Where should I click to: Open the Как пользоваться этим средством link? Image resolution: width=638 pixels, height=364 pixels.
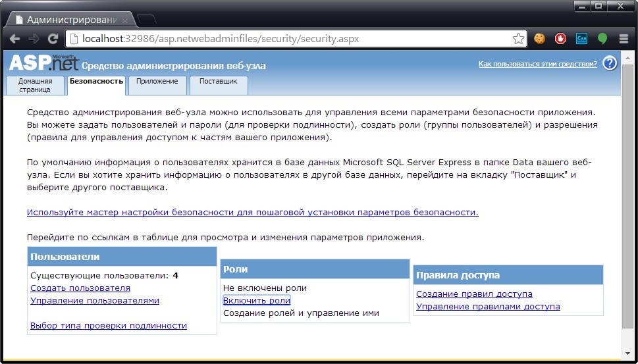pyautogui.click(x=537, y=64)
